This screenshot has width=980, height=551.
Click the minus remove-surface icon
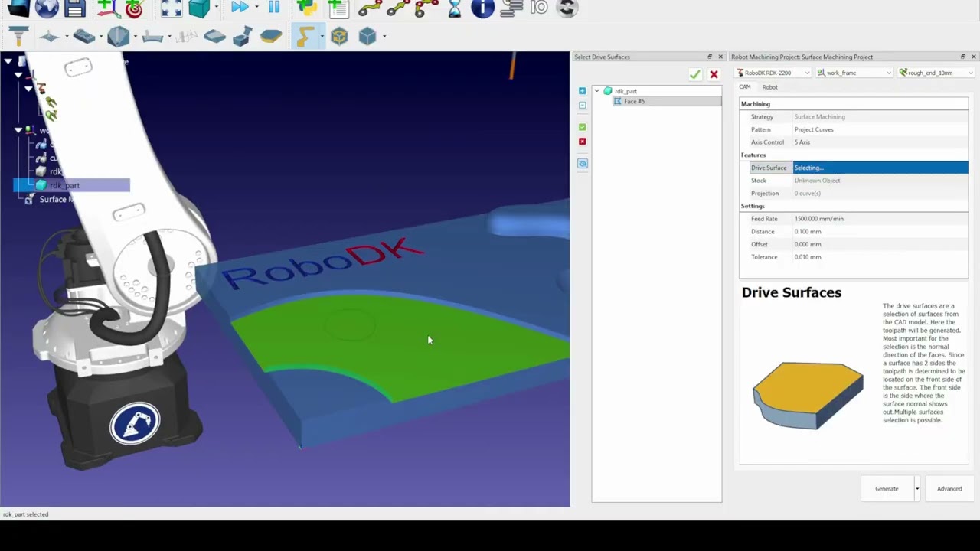click(582, 105)
